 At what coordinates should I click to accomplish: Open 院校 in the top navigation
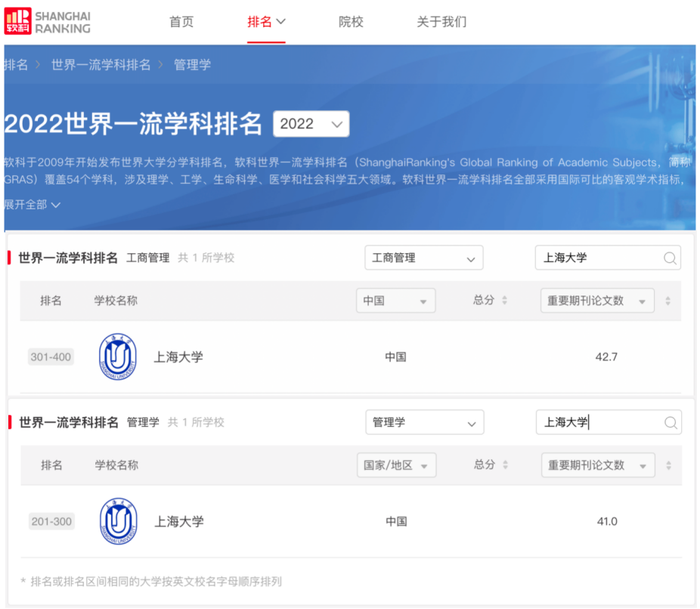tap(351, 21)
